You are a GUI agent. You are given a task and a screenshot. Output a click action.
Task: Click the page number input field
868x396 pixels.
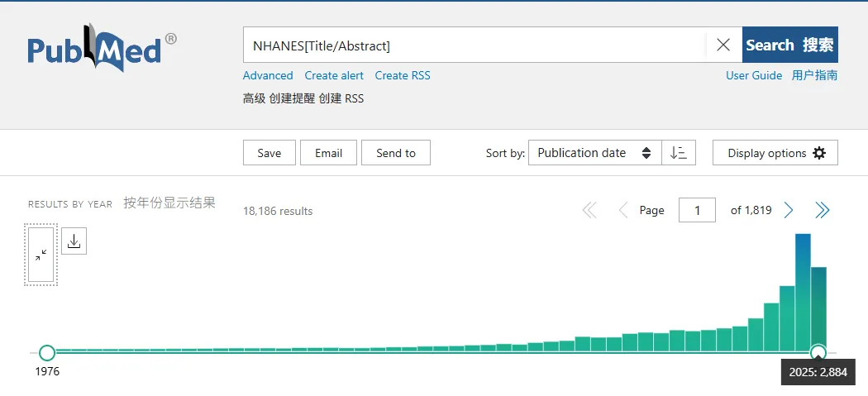(x=697, y=211)
